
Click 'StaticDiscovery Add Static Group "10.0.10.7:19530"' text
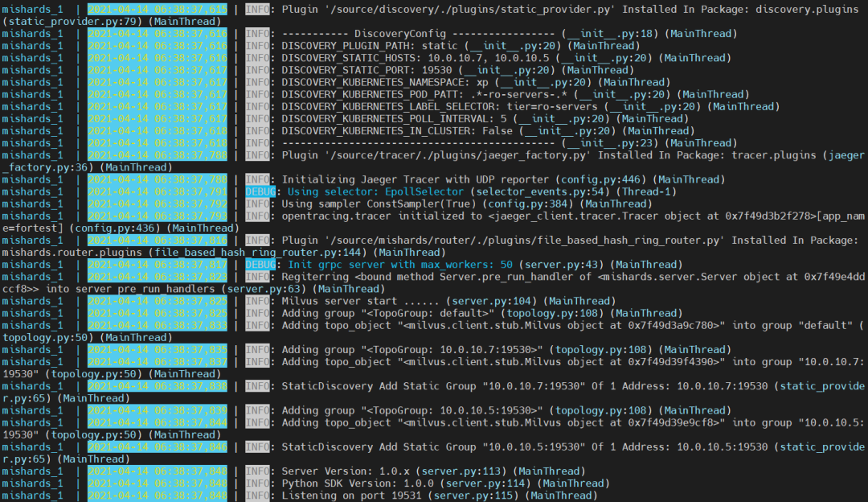[x=433, y=387]
